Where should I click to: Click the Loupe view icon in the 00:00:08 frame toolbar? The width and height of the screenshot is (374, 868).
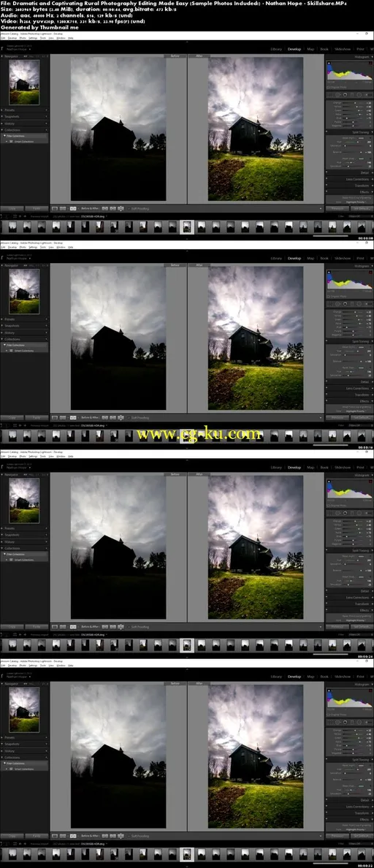pos(55,208)
